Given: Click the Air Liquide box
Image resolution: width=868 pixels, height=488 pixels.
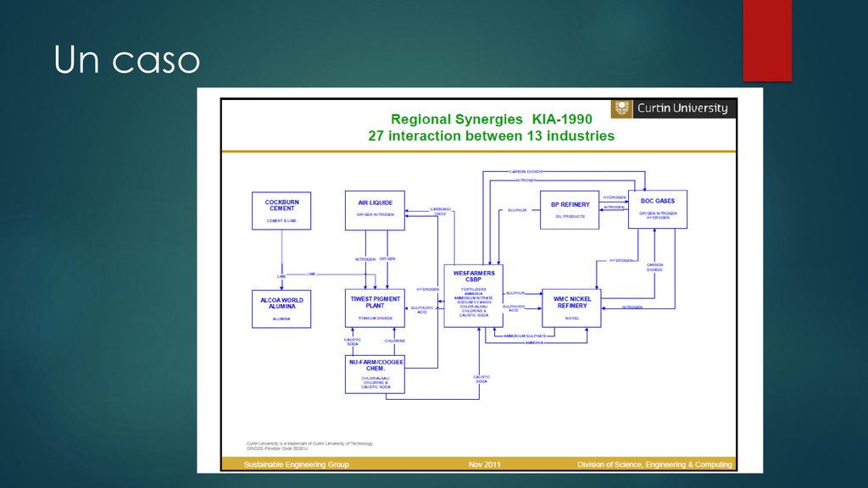Looking at the screenshot, I should (375, 210).
